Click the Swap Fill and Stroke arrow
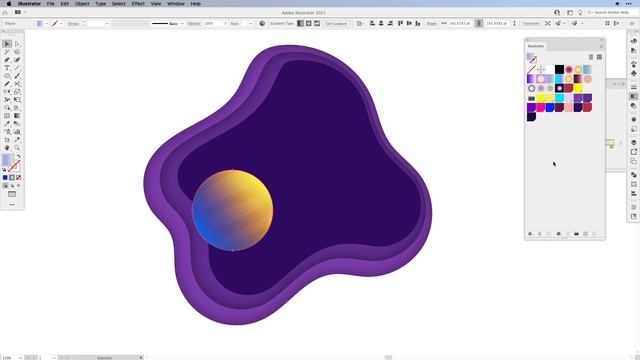 tap(18, 156)
